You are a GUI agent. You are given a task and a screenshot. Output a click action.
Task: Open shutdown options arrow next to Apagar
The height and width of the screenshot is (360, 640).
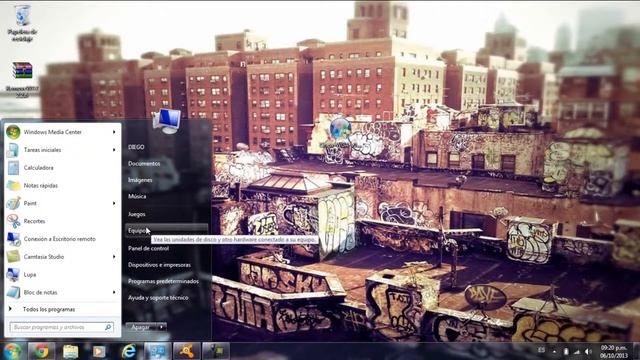tap(162, 327)
